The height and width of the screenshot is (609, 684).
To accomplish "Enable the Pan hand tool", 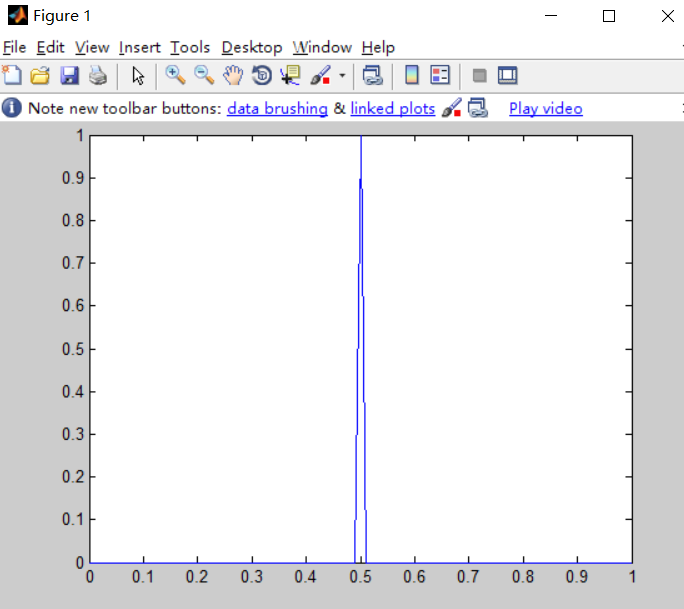I will [233, 75].
